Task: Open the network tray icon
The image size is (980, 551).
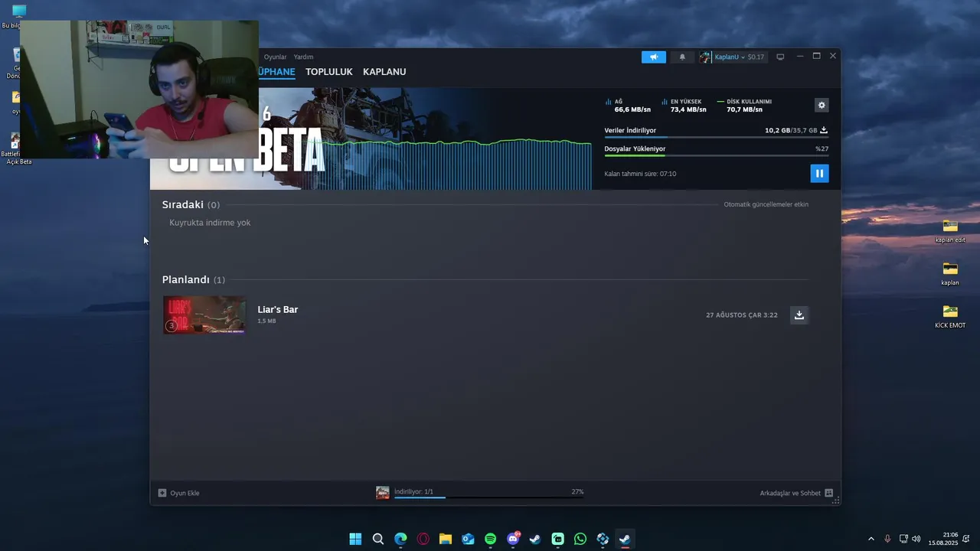Action: (x=903, y=540)
